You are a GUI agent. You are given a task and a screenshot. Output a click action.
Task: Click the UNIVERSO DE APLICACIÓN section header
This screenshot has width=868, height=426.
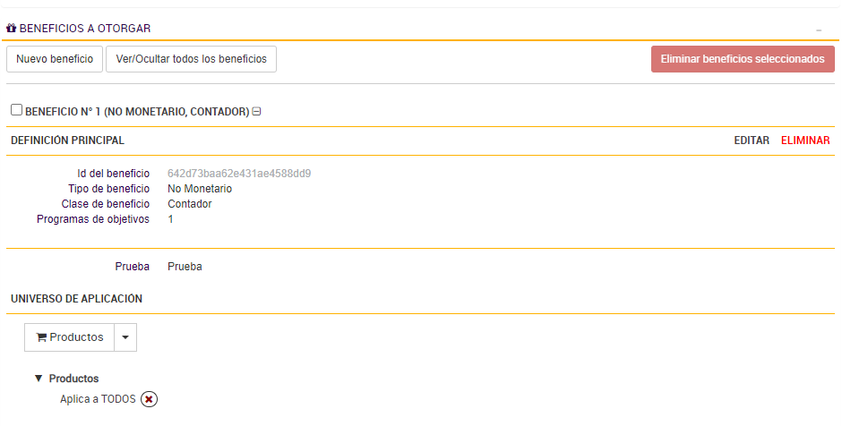[x=76, y=298]
